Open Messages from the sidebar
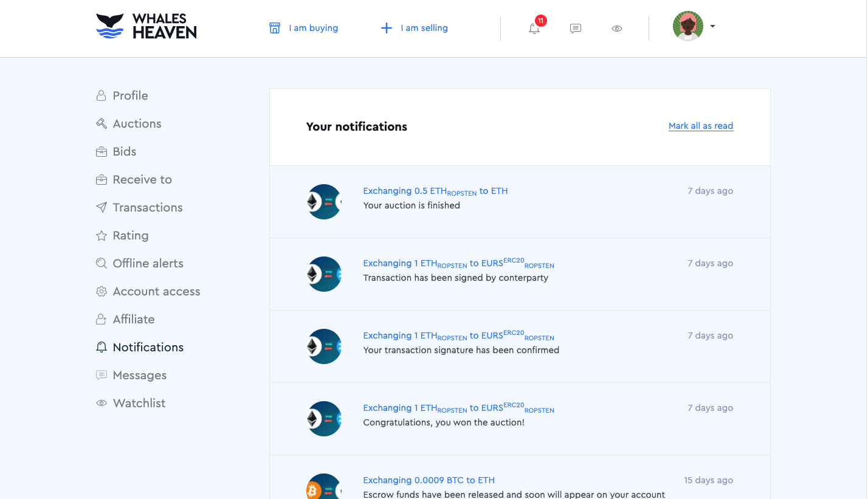Viewport: 868px width, 499px height. pos(140,375)
